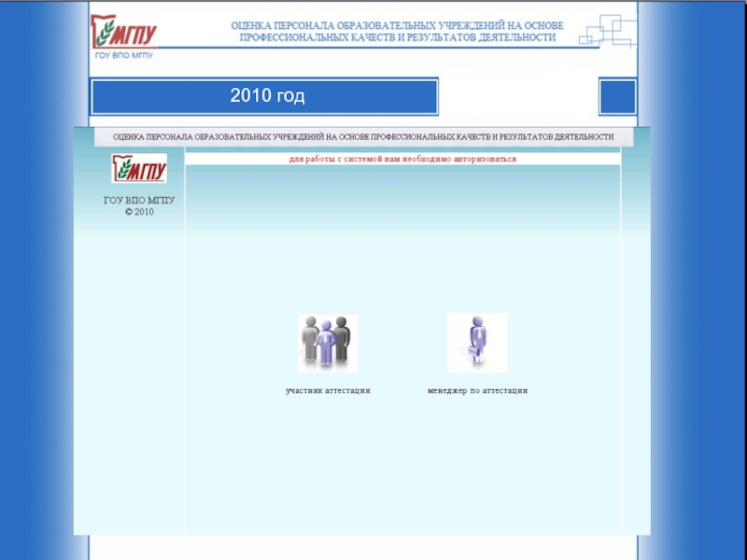Select the 2010 год banner
This screenshot has width=747, height=560.
tap(264, 97)
